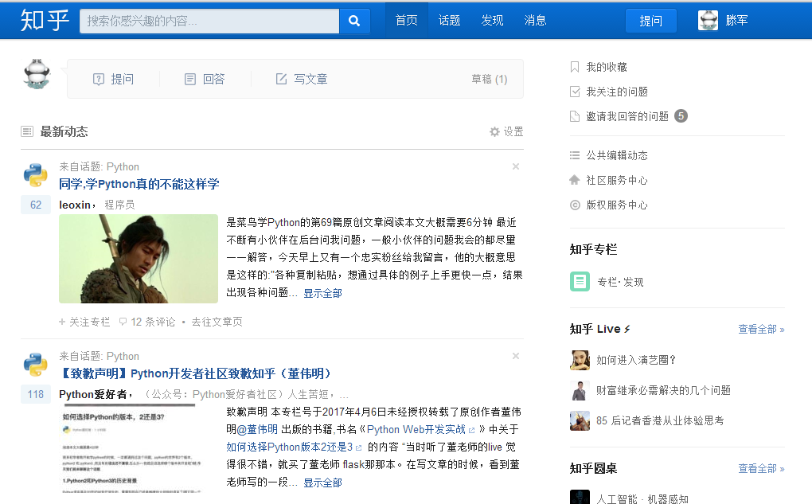Click the 62 vote count
Screen dimensions: 812x504
coord(36,205)
